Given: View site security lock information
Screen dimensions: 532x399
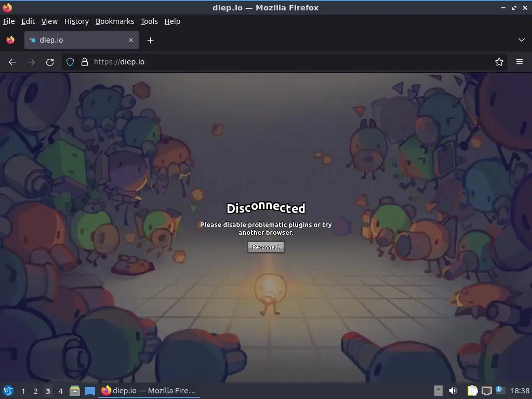Looking at the screenshot, I should point(85,62).
